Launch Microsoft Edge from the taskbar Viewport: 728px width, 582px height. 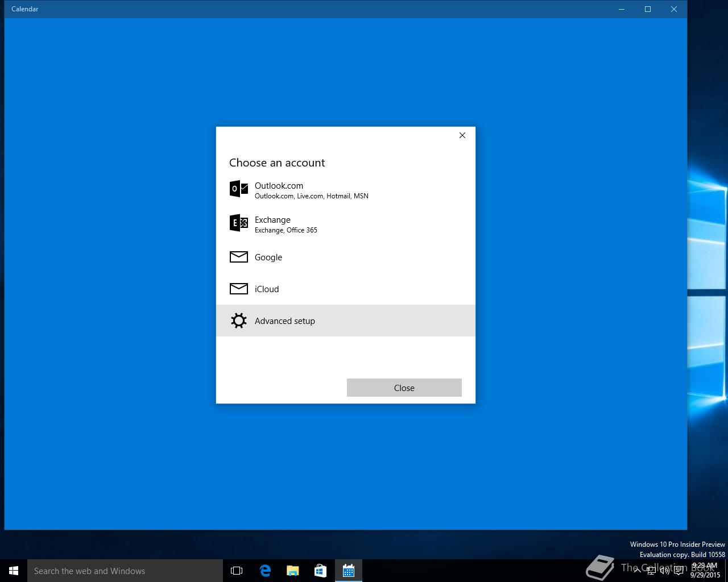pos(265,571)
